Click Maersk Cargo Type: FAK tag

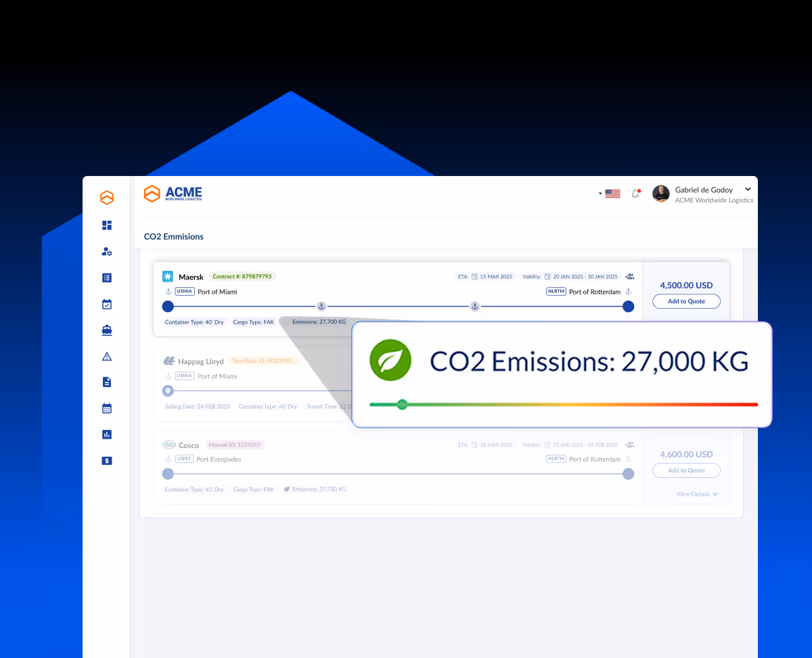[x=253, y=322]
